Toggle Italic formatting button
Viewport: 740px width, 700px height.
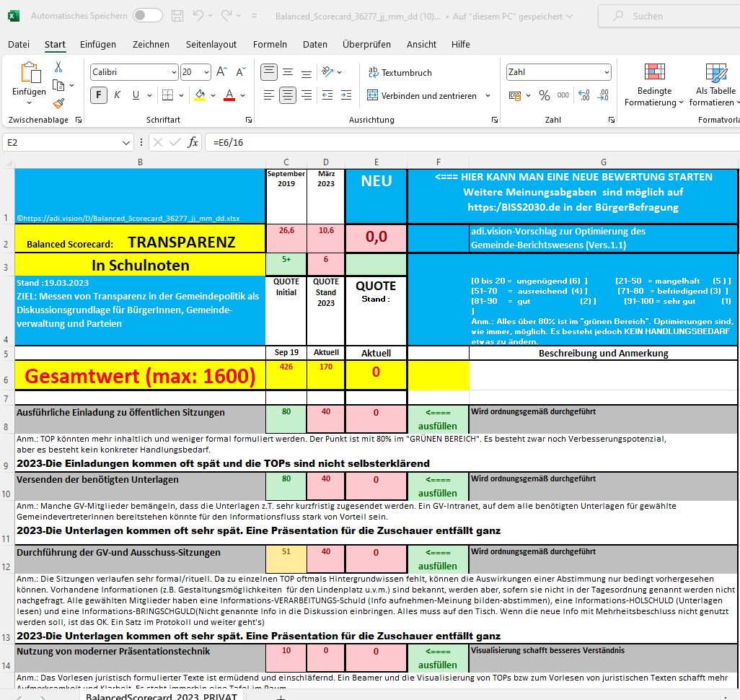pyautogui.click(x=116, y=95)
